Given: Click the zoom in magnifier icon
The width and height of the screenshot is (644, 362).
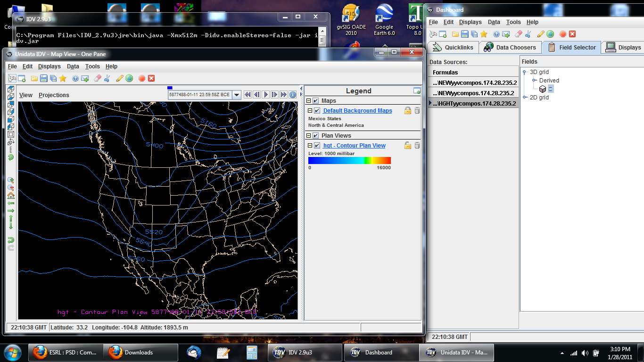Looking at the screenshot, I should (11, 180).
